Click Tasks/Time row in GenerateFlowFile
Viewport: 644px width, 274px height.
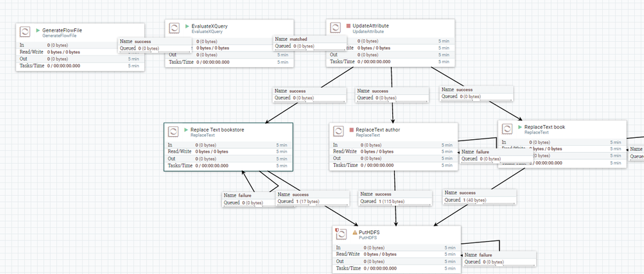pyautogui.click(x=80, y=66)
